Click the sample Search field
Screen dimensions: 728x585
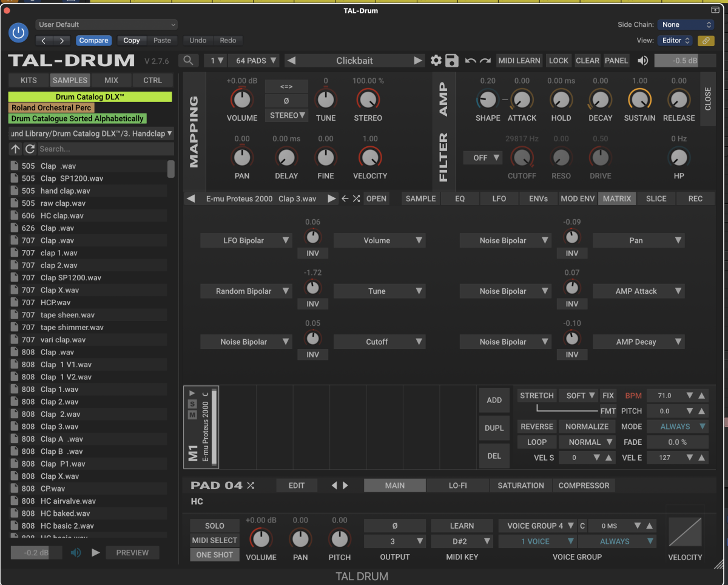click(106, 149)
